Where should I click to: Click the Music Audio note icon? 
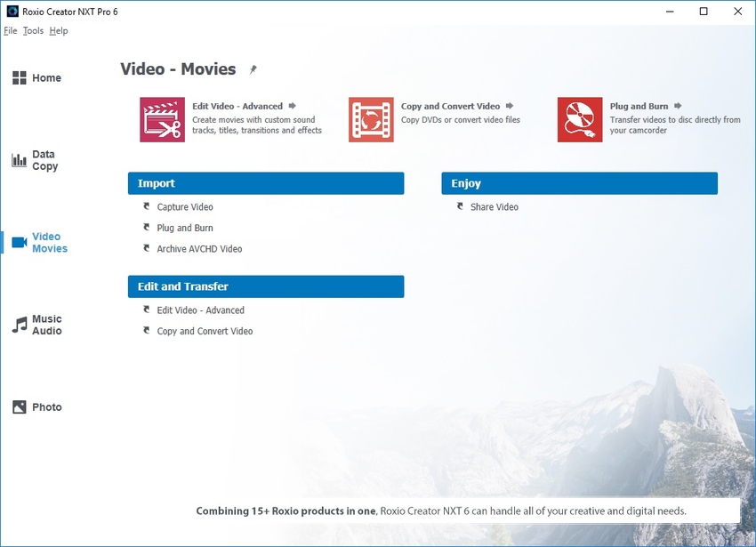tap(20, 325)
